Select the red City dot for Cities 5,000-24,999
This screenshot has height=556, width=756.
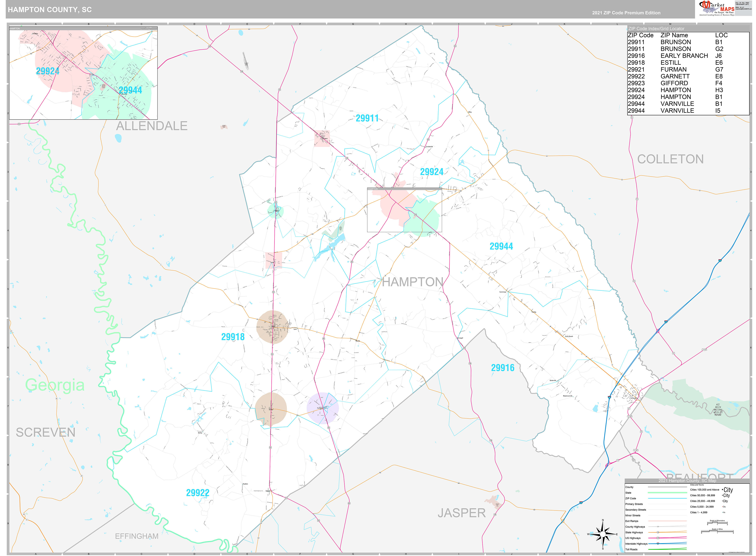(722, 507)
